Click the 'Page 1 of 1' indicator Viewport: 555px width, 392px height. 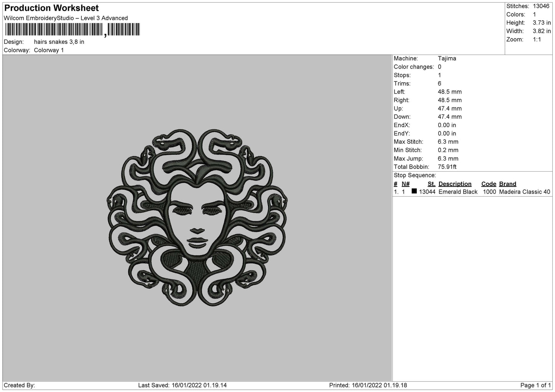[535, 385]
